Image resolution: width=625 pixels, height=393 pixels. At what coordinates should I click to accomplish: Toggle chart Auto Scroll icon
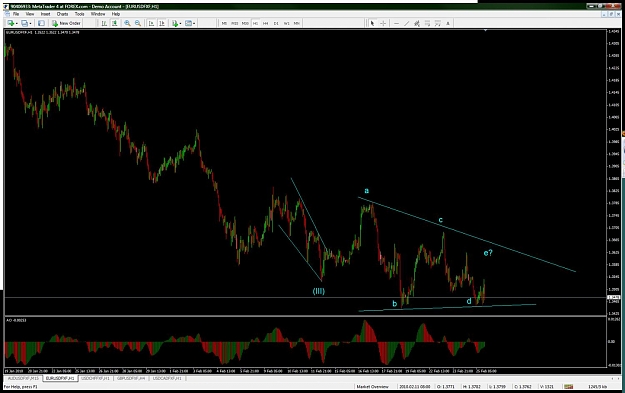(151, 23)
